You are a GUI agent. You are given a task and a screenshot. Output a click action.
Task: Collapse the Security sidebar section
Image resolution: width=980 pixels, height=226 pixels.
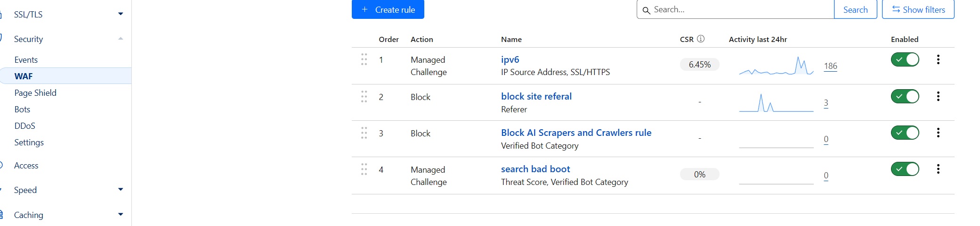tap(121, 39)
